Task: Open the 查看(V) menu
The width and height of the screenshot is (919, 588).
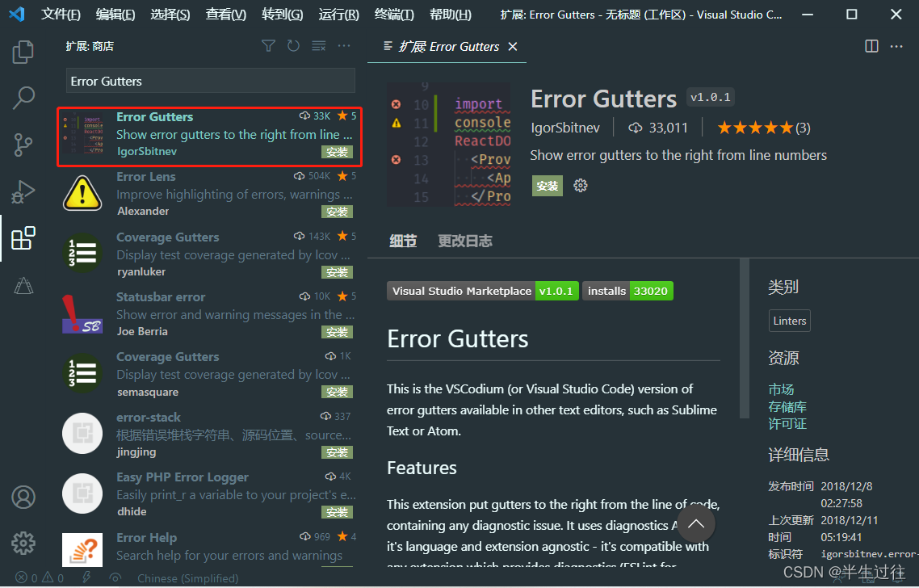Action: (225, 14)
